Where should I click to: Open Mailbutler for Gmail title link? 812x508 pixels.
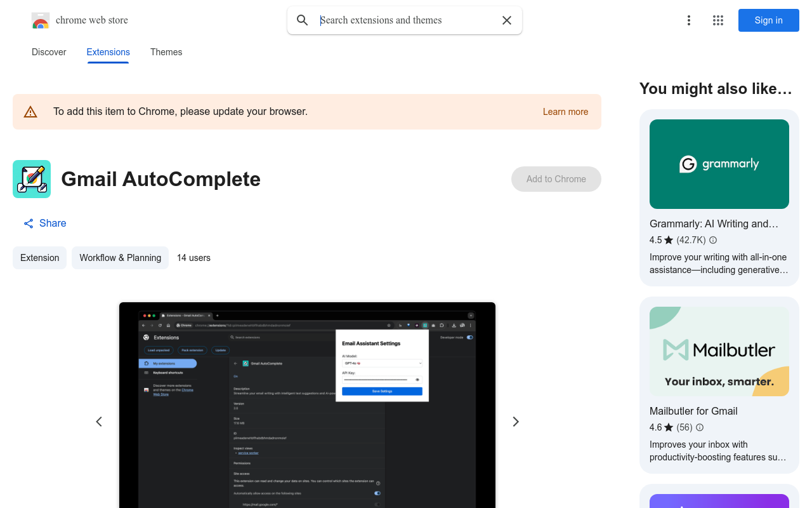(x=693, y=411)
